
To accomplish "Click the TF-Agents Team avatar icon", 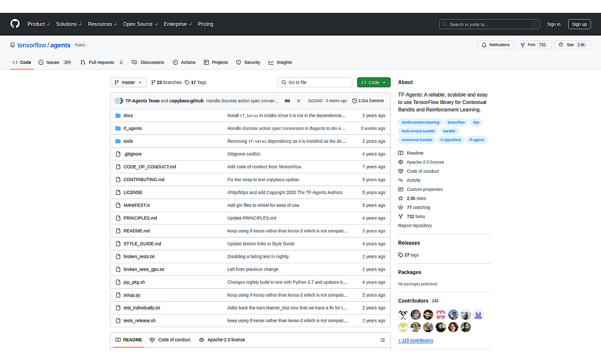I will coord(118,101).
